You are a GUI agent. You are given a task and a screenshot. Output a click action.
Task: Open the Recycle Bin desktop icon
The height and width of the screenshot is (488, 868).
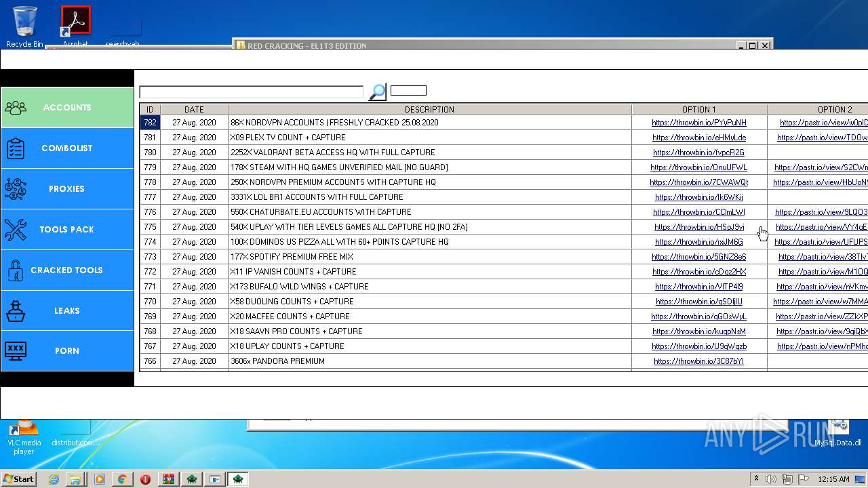(24, 26)
